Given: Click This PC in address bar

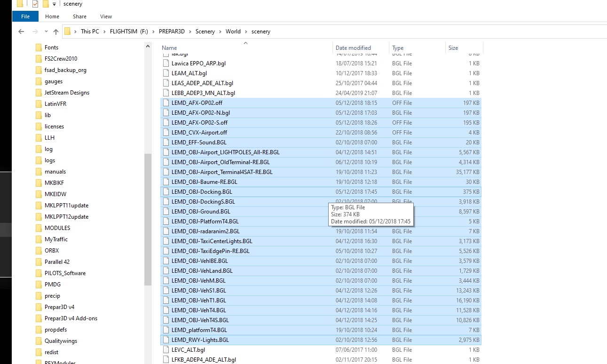Looking at the screenshot, I should pyautogui.click(x=90, y=32).
